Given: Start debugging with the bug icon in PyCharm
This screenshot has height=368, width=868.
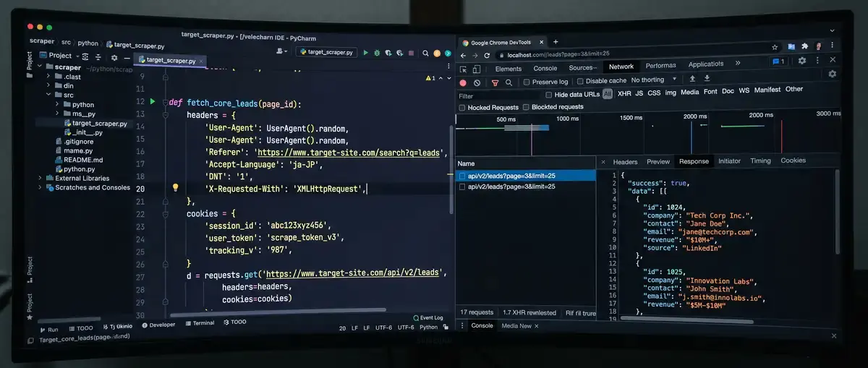Looking at the screenshot, I should [x=377, y=53].
